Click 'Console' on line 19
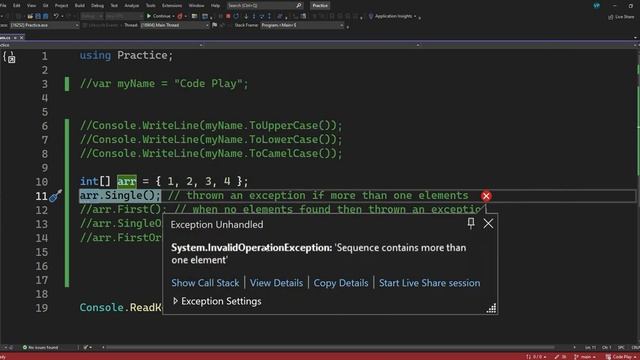The width and height of the screenshot is (640, 360). point(101,307)
